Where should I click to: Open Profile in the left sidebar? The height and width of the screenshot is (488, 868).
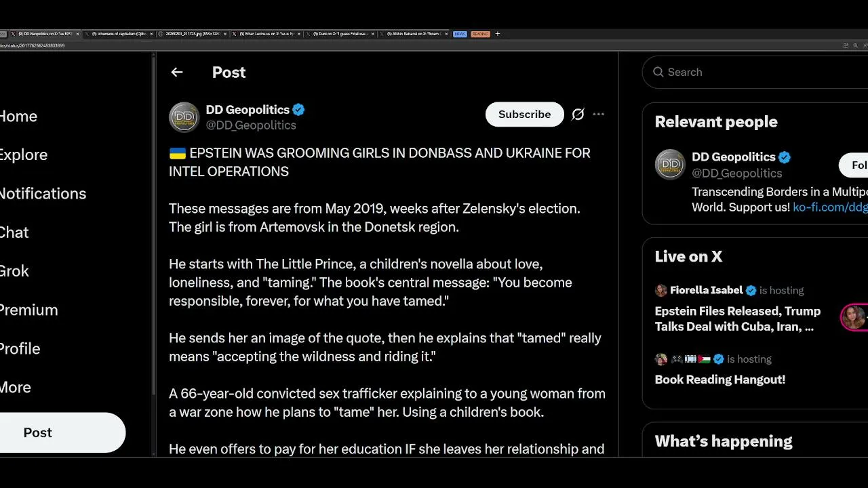tap(20, 348)
